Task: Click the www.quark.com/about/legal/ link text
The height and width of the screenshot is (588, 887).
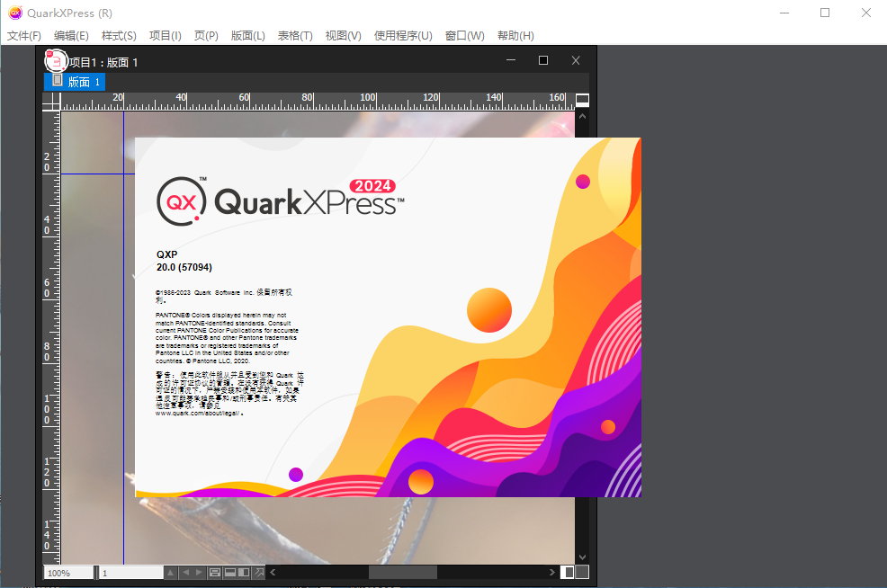Action: pos(199,414)
